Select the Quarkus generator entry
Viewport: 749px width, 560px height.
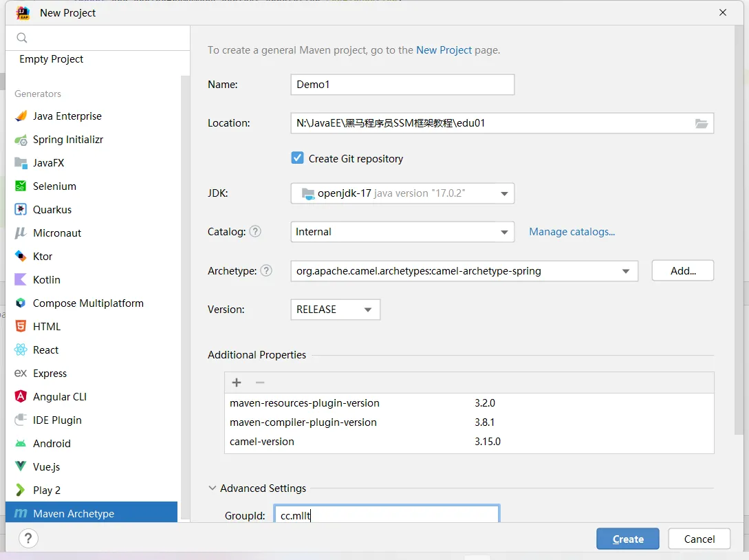click(x=93, y=210)
